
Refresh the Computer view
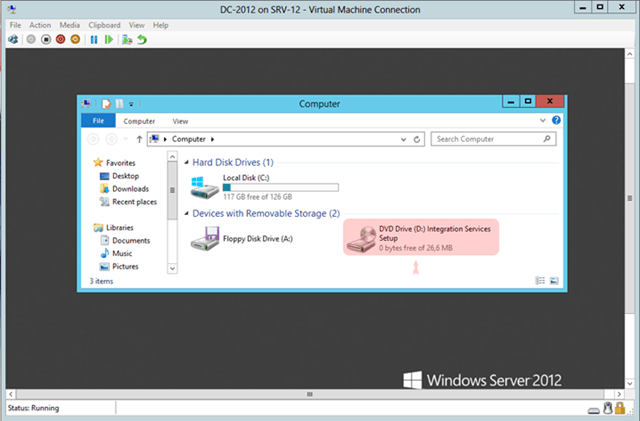[417, 139]
